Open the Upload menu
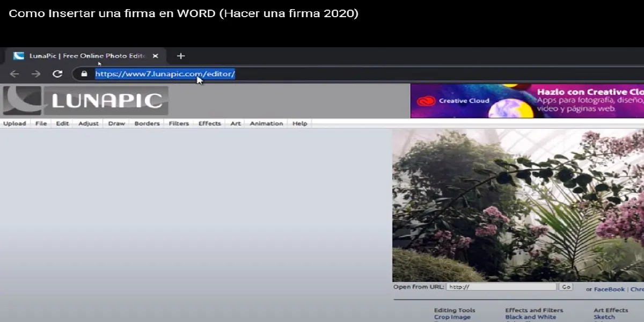 [x=14, y=123]
